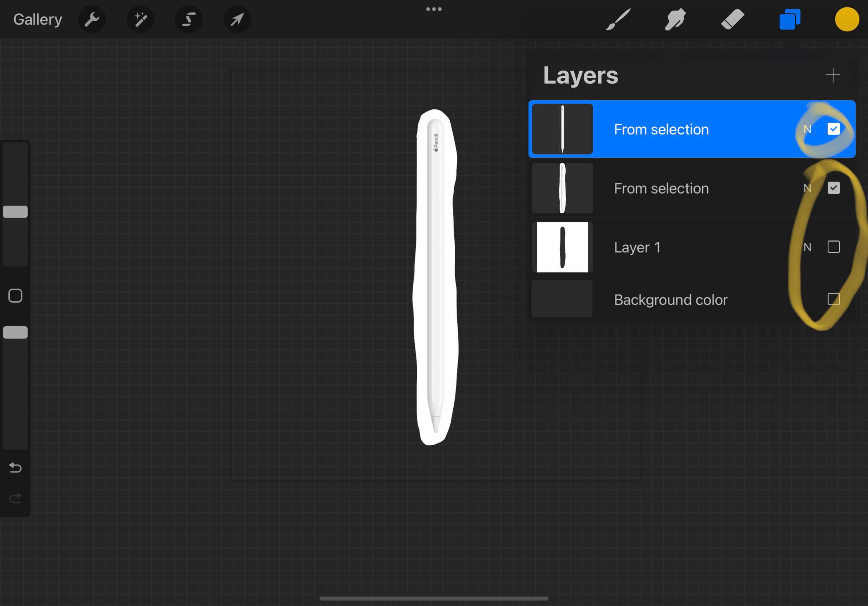Toggle visibility of top From selection layer
Image resolution: width=868 pixels, height=606 pixels.
(832, 129)
